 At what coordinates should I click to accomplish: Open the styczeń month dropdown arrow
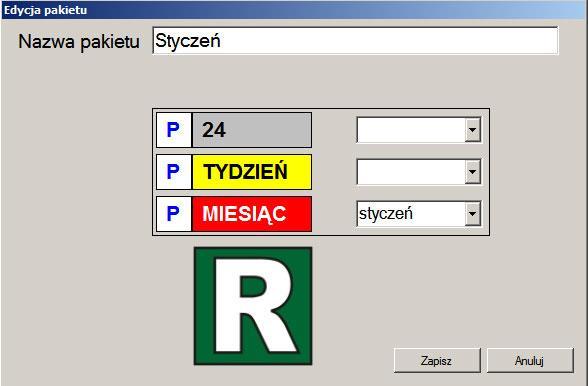pos(472,214)
